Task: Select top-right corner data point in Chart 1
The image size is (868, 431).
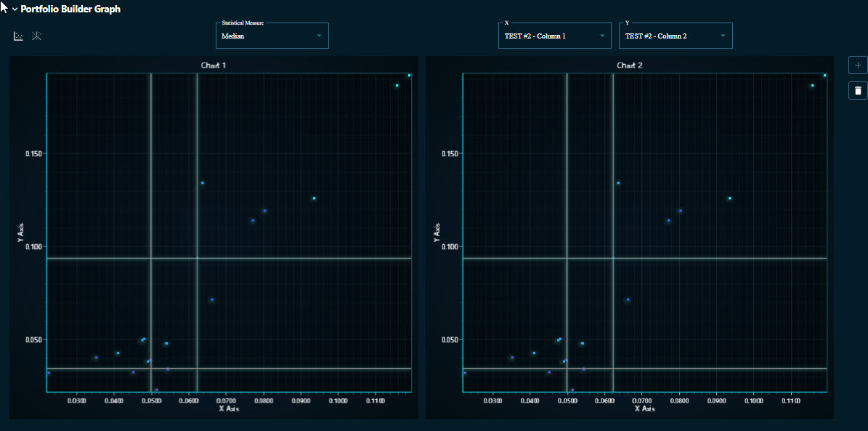Action: click(410, 75)
